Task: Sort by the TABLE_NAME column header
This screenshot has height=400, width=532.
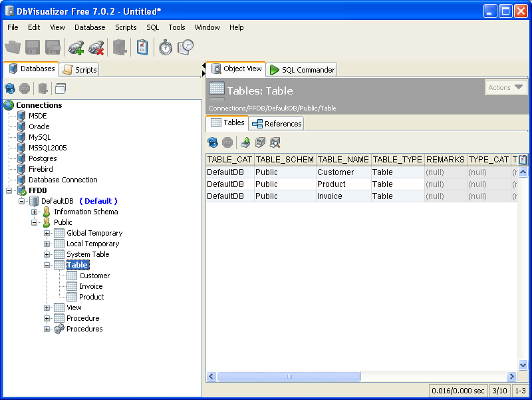Action: tap(343, 160)
